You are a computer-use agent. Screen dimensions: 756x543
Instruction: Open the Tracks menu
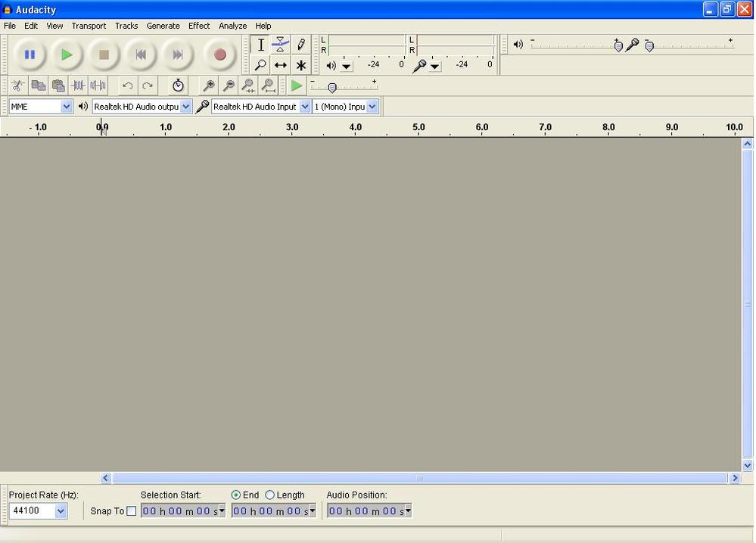click(x=126, y=26)
